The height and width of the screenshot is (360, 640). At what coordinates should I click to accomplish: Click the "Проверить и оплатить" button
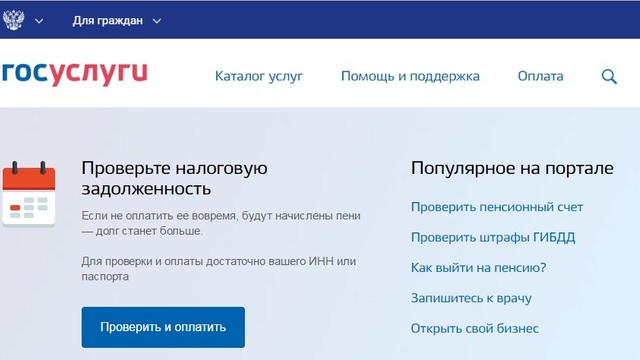point(163,327)
